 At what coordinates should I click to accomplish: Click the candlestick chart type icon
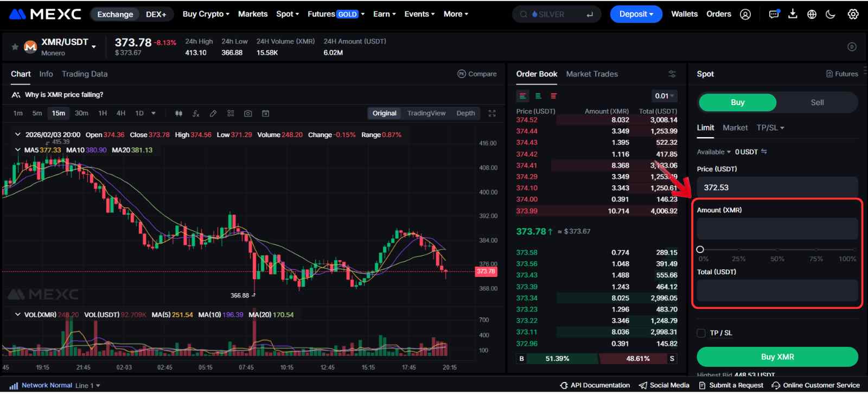click(x=178, y=113)
